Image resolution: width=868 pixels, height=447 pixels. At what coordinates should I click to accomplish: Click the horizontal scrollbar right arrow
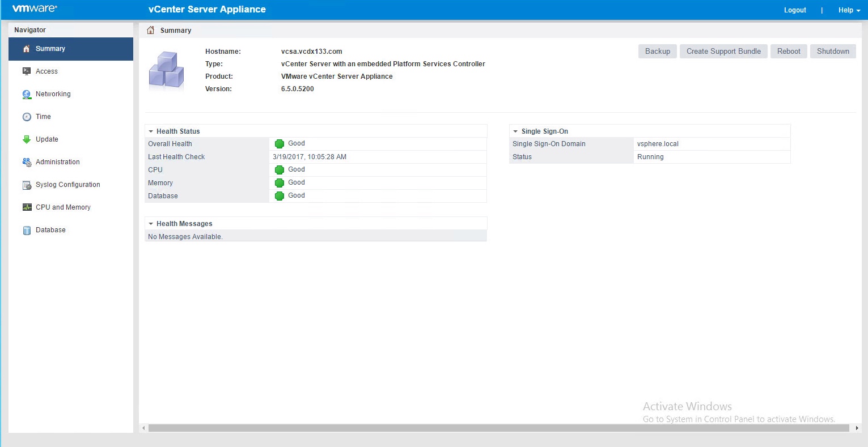point(857,428)
